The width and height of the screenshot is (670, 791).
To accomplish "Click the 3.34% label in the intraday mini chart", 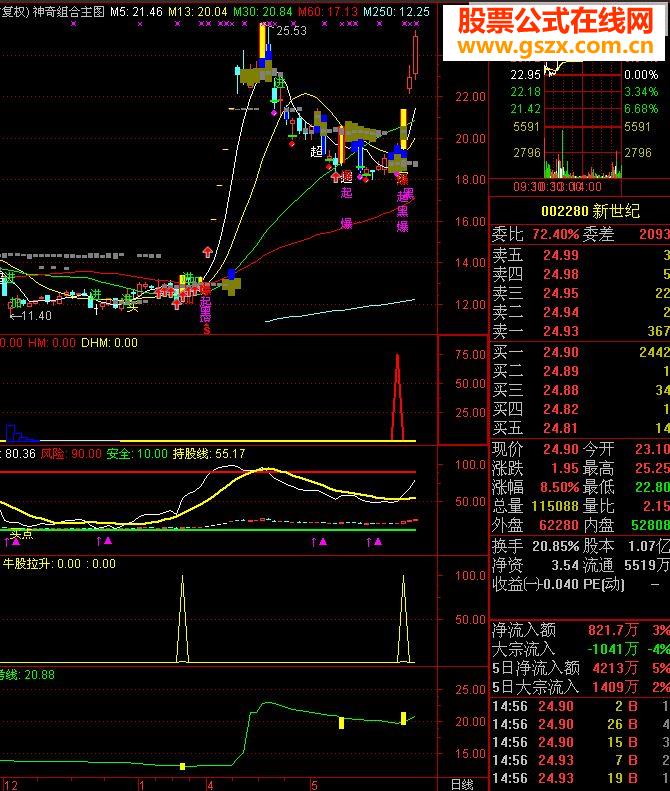I will [x=641, y=92].
